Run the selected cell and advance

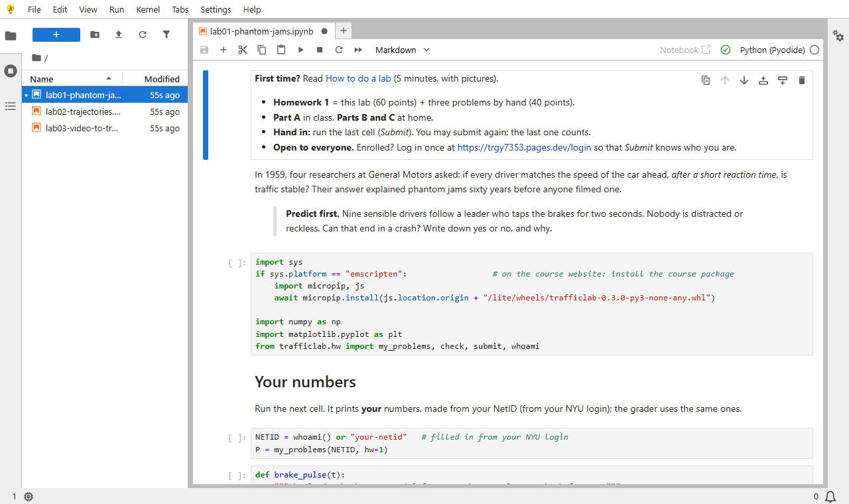pyautogui.click(x=300, y=50)
